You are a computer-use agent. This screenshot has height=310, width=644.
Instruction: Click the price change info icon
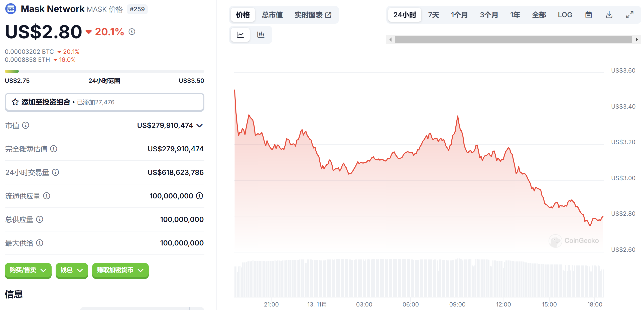pyautogui.click(x=132, y=32)
